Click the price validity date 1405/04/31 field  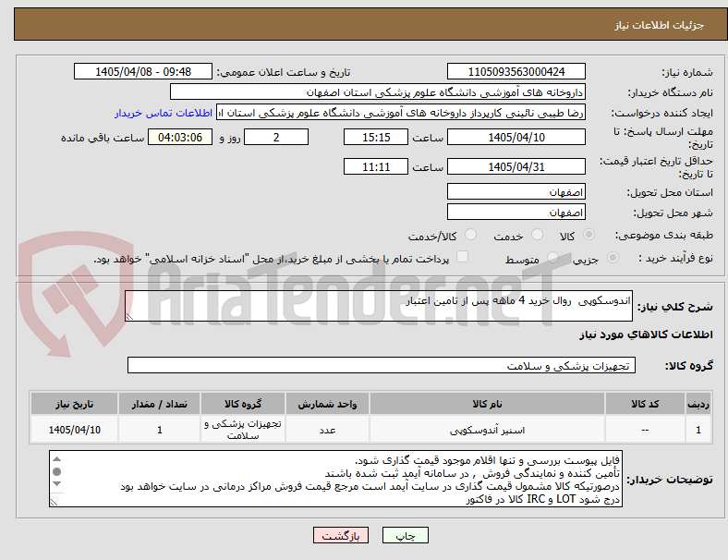516,166
